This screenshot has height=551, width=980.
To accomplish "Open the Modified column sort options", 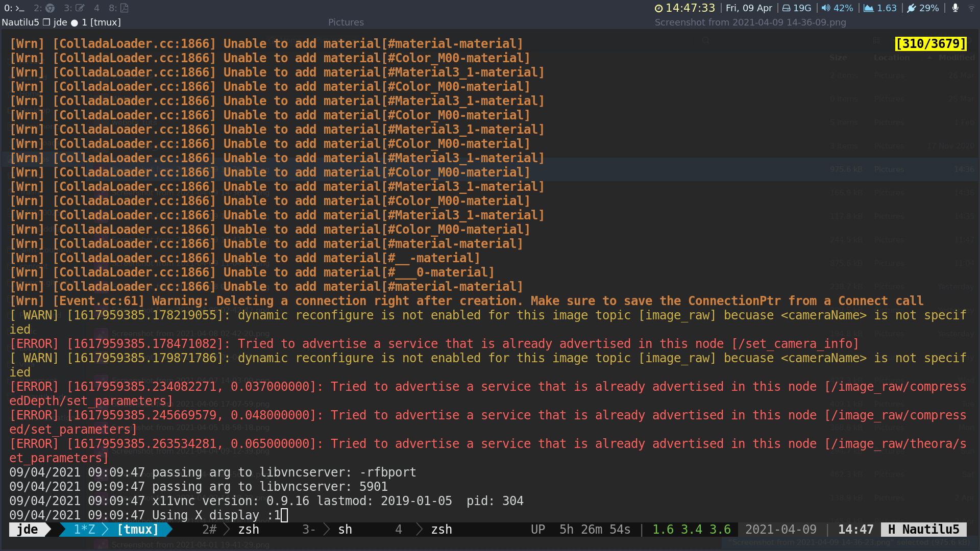I will click(956, 58).
